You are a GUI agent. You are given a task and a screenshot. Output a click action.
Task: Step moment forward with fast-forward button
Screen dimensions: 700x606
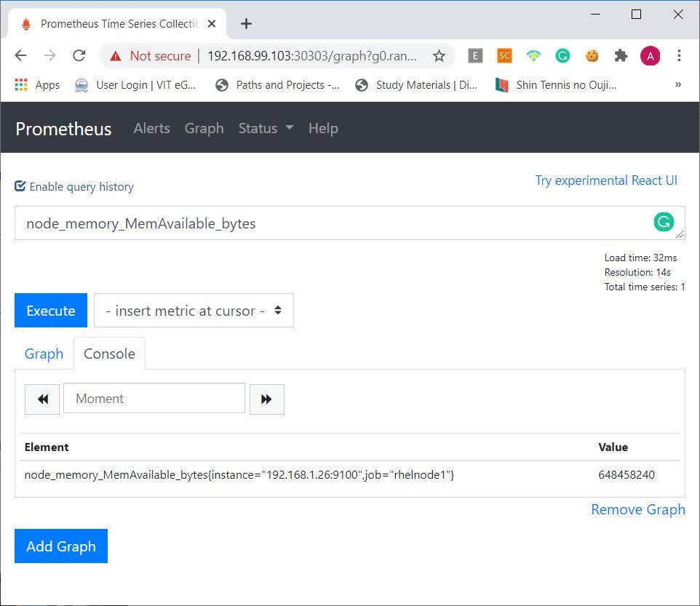266,399
